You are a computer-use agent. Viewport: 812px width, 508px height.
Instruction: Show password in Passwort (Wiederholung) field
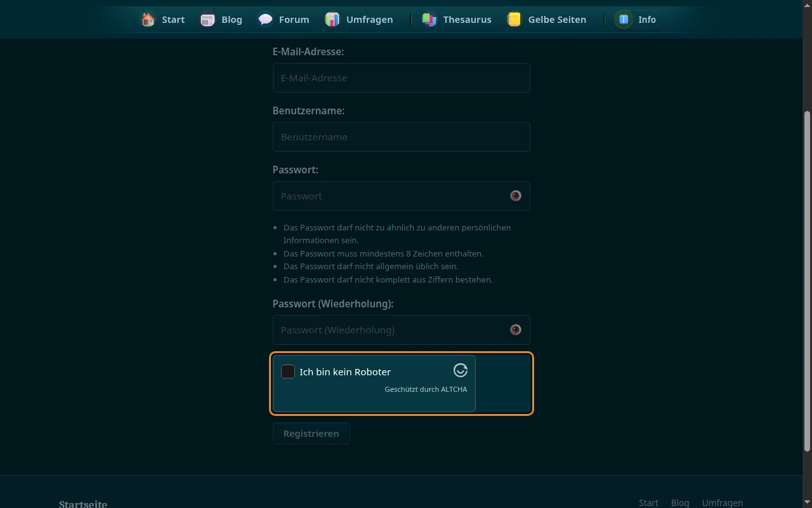pyautogui.click(x=516, y=330)
